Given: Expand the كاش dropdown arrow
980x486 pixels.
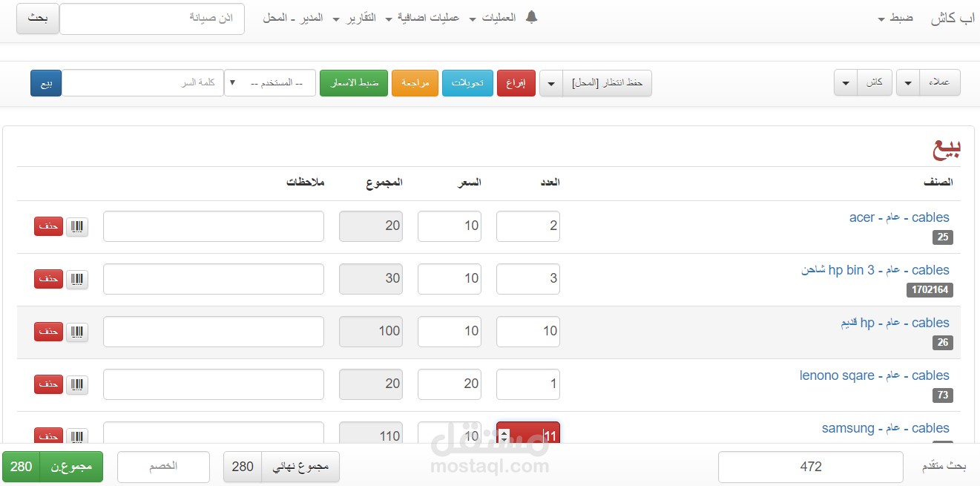Looking at the screenshot, I should [x=846, y=83].
